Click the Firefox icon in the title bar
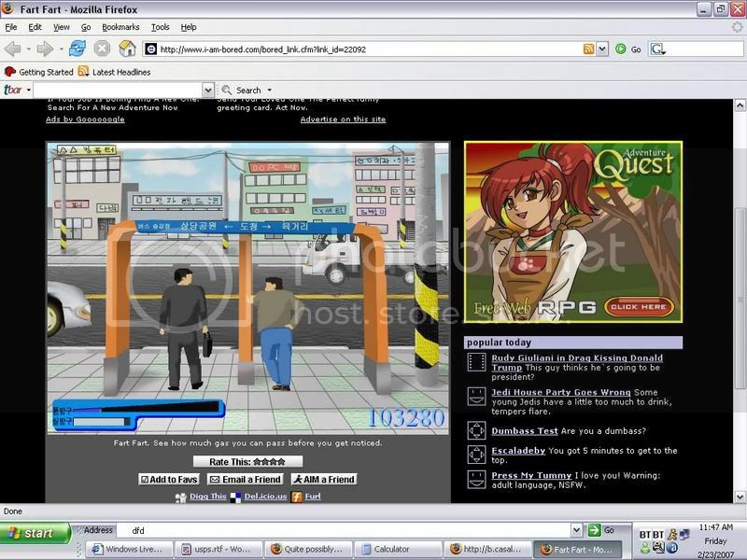This screenshot has width=747, height=560. pos(8,8)
